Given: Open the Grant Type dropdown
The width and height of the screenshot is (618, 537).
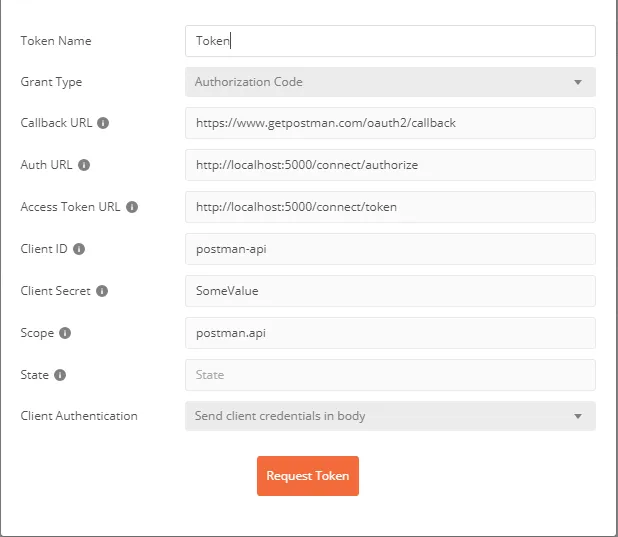Looking at the screenshot, I should 390,82.
